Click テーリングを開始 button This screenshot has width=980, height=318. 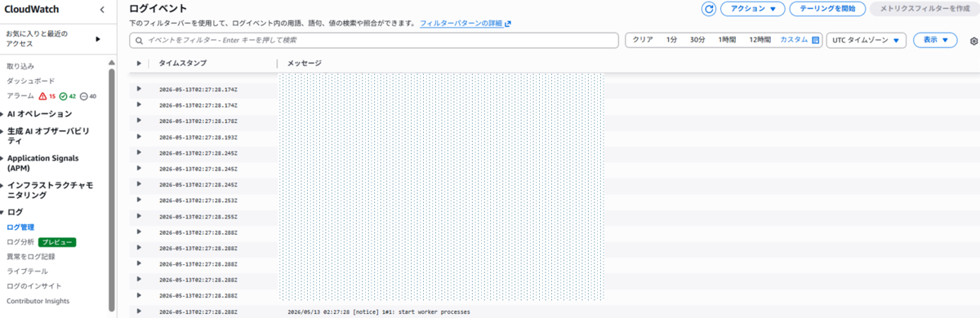click(828, 9)
